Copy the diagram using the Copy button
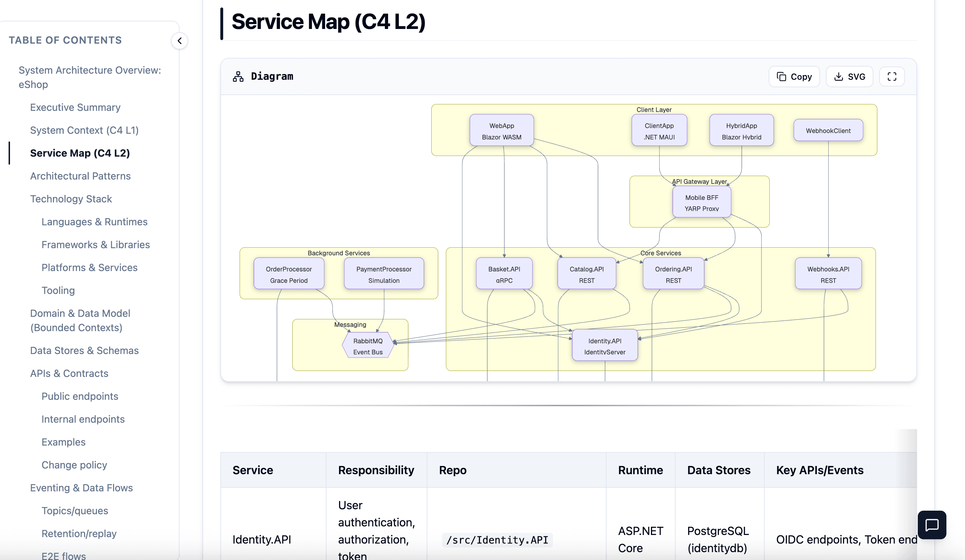 click(x=794, y=76)
